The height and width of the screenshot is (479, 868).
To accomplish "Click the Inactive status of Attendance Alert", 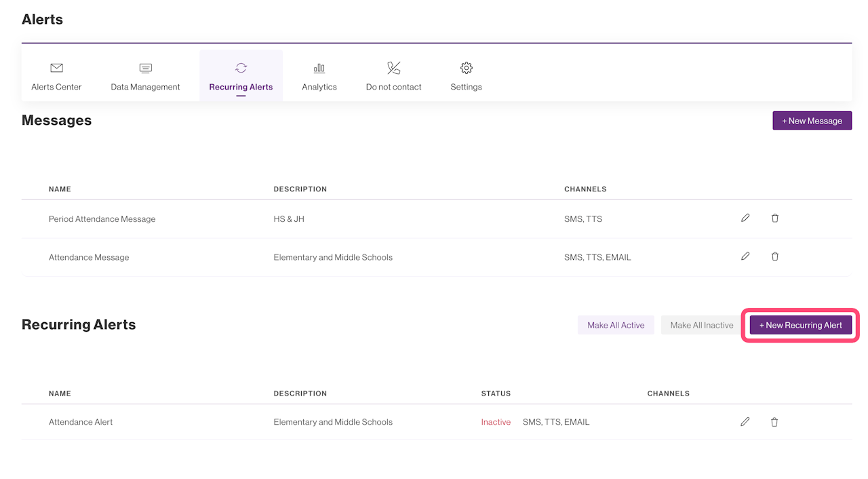I will click(496, 422).
